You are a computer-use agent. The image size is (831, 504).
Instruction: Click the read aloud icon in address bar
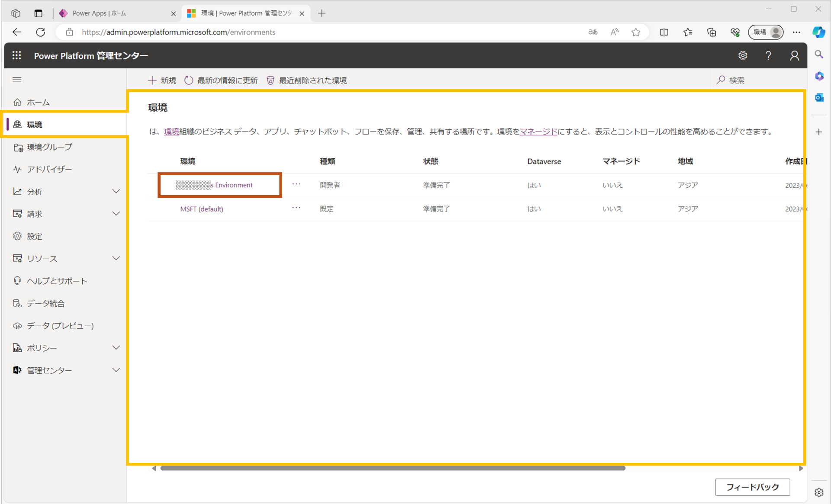[614, 32]
